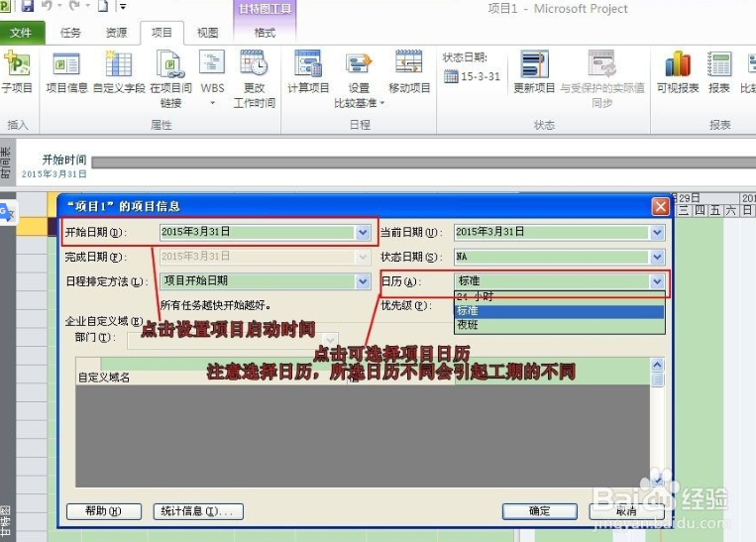Open 自定义字段 custom fields tool
The width and height of the screenshot is (756, 542).
[119, 66]
